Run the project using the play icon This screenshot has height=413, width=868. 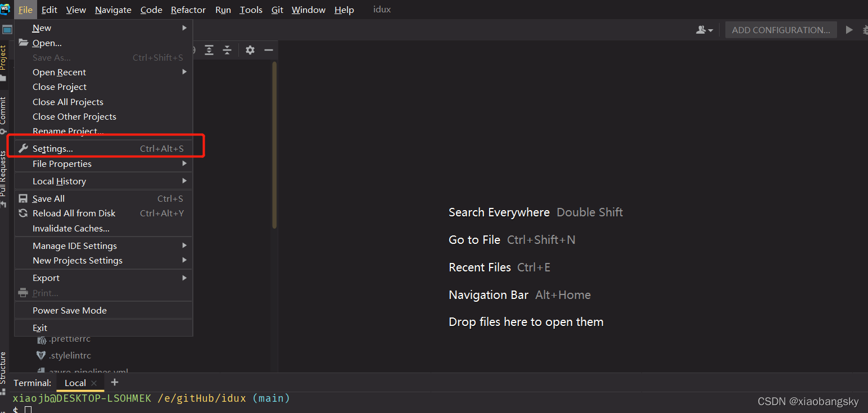pos(849,30)
